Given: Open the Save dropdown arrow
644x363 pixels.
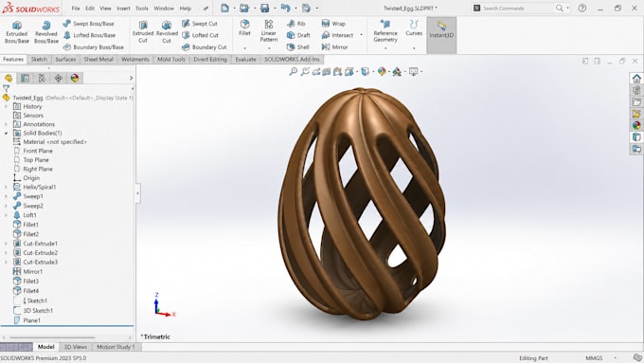Looking at the screenshot, I should click(275, 9).
